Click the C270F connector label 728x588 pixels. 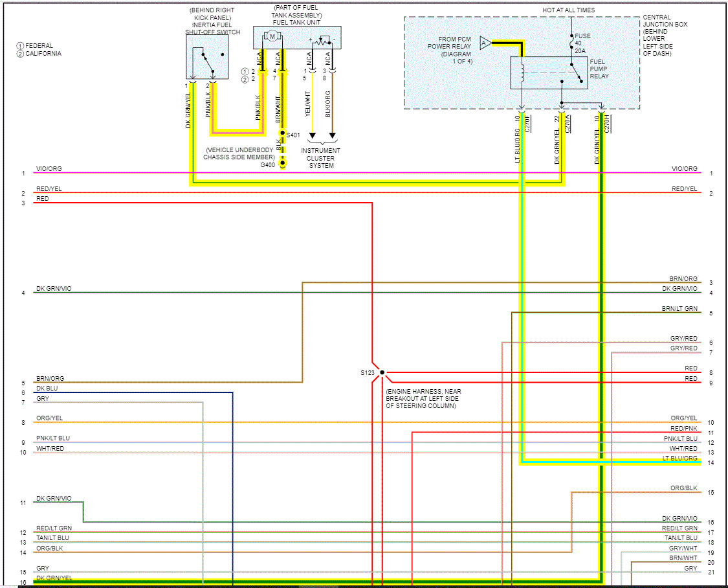point(528,123)
